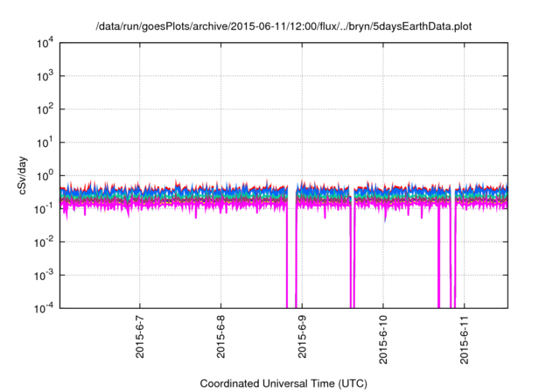Click the 10^-1 y-axis tick label
The width and height of the screenshot is (560, 392).
coord(44,208)
